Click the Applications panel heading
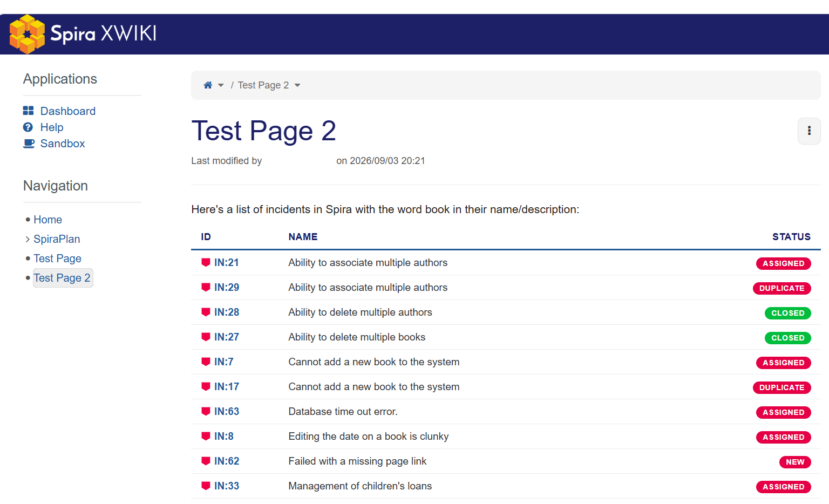 click(60, 79)
